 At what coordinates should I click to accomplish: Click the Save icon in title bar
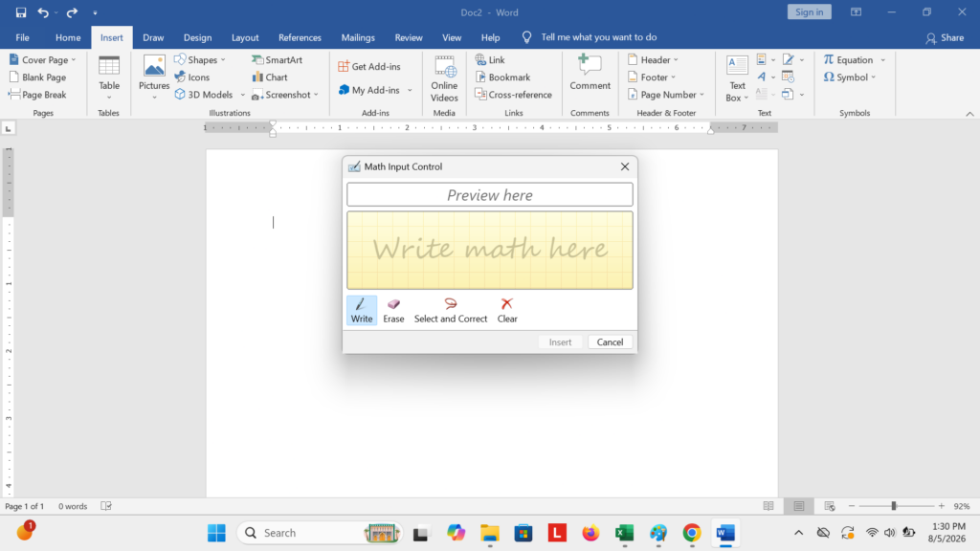pyautogui.click(x=21, y=12)
